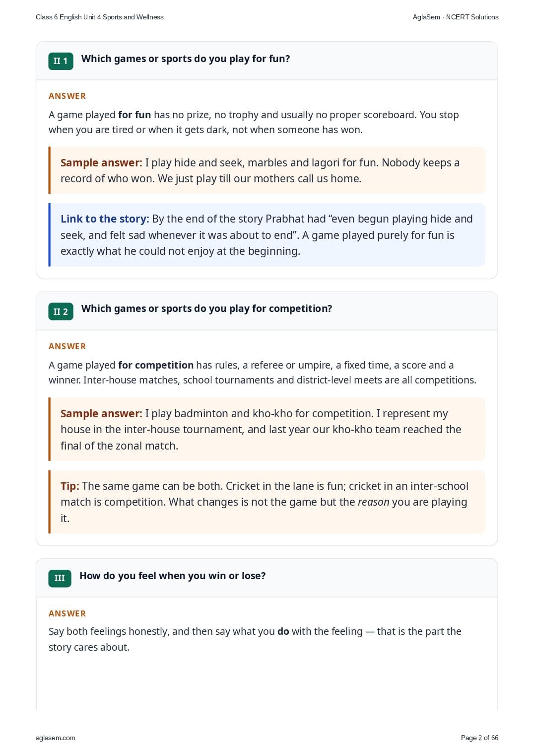Click the 'AglaSem · NCERT Solutions' header text

pos(456,17)
